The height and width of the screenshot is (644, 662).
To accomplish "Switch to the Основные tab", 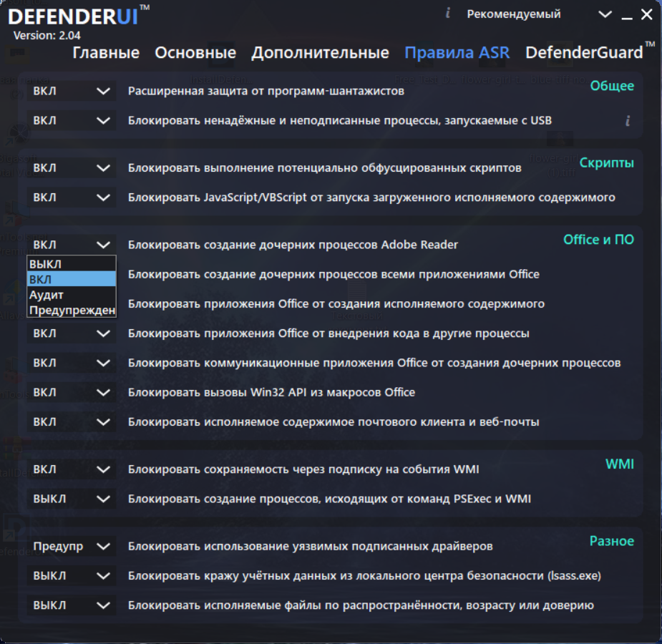I will [x=195, y=53].
